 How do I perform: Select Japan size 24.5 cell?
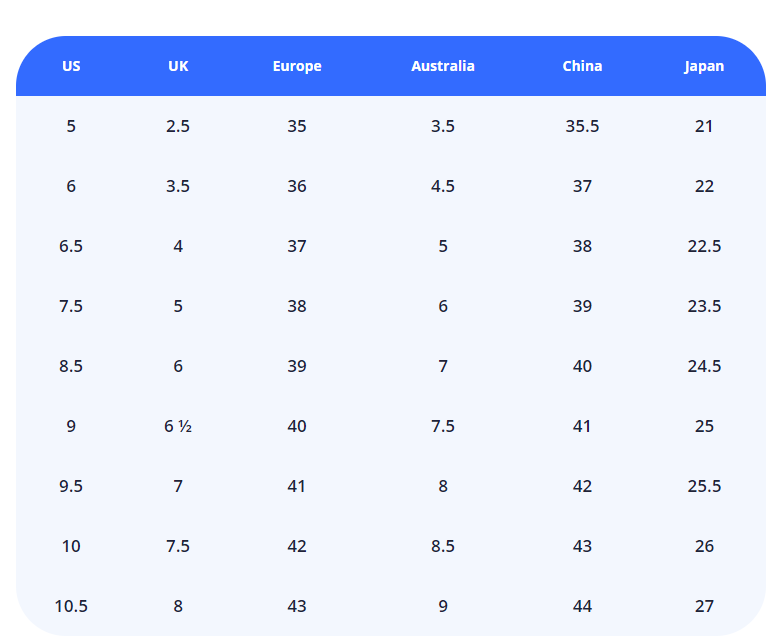pyautogui.click(x=704, y=366)
